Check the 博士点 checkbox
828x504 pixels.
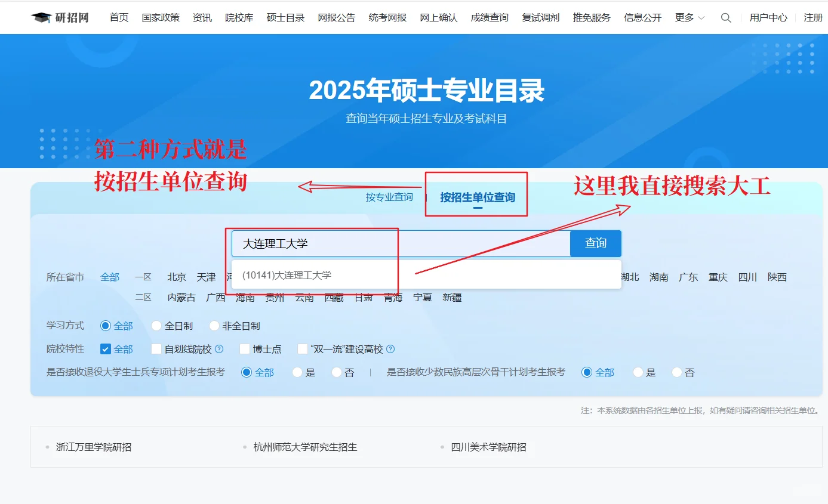pyautogui.click(x=244, y=349)
